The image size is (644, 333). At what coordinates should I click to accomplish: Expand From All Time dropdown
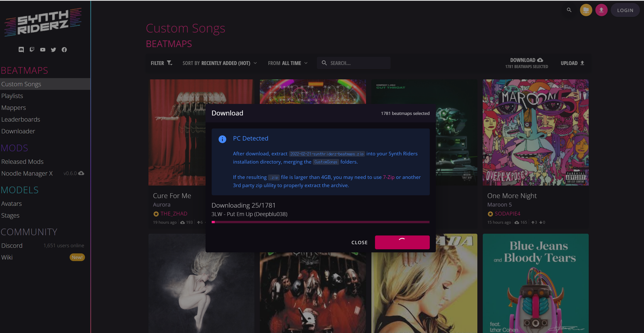[x=288, y=63]
